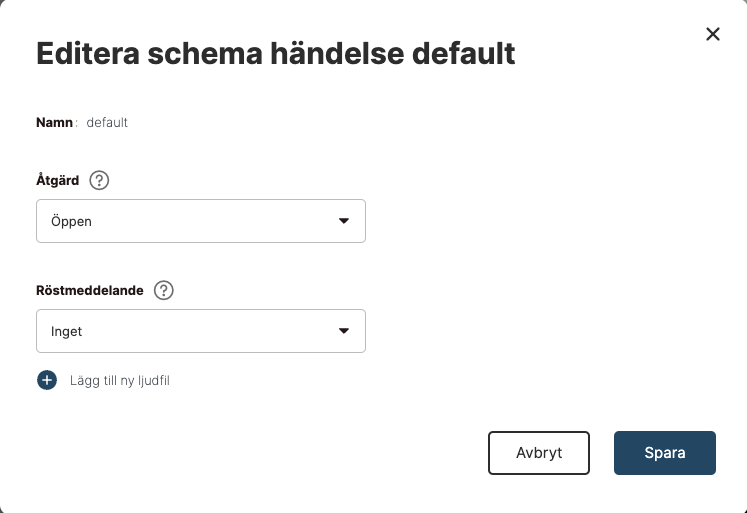747x513 pixels.
Task: Select the Öppen value text
Action: pos(71,221)
